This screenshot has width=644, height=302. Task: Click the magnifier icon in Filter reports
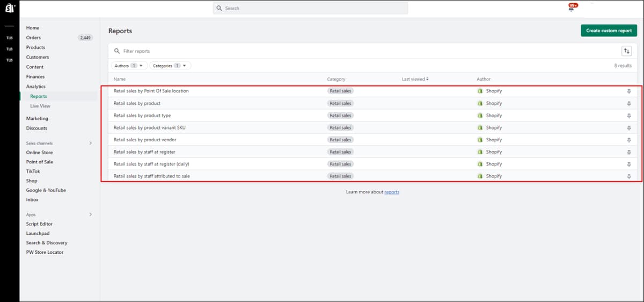(117, 51)
